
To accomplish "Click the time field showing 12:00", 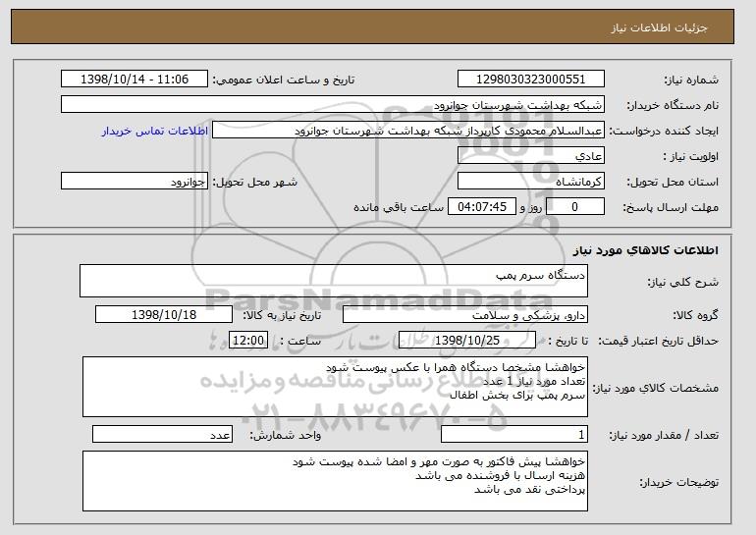I will point(248,341).
